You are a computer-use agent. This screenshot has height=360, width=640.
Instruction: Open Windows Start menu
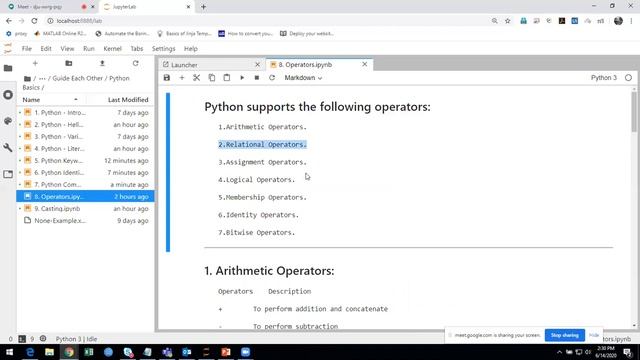[x=9, y=352]
